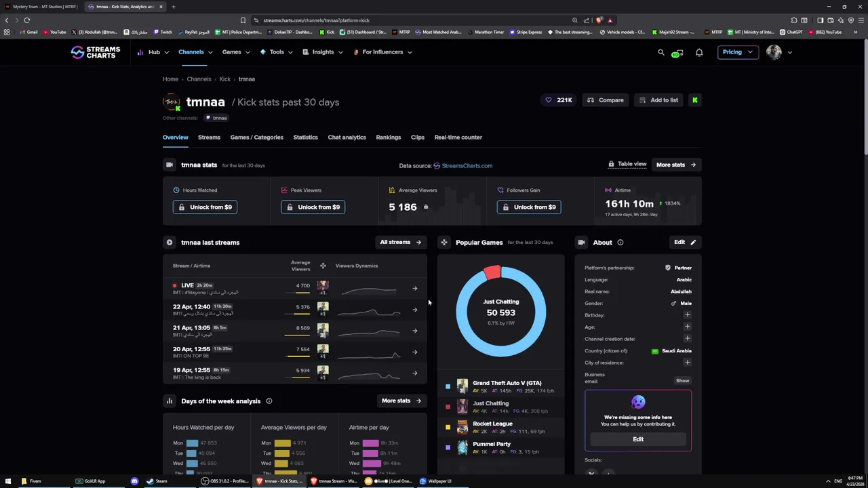
Task: Click the Grand Theft Auto V game thumbnail
Action: click(x=462, y=386)
